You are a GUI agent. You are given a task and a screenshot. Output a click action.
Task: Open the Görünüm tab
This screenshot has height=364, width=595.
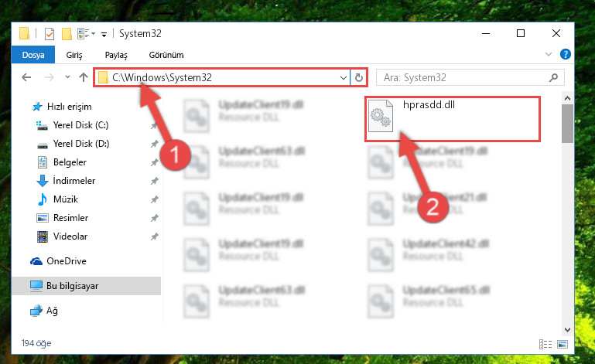tap(166, 55)
